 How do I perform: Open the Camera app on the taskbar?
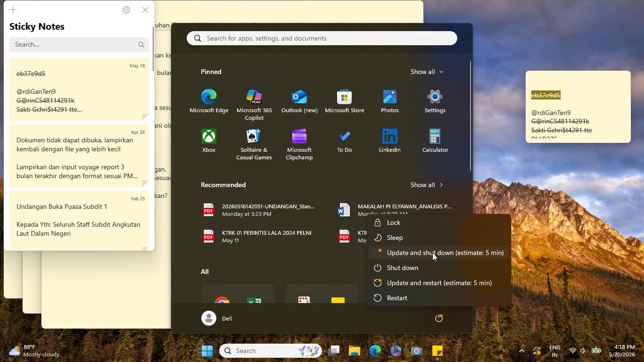click(417, 351)
